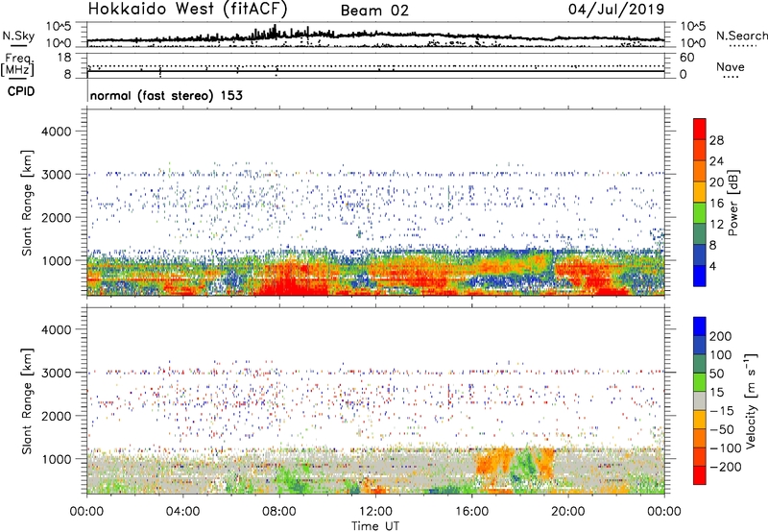The width and height of the screenshot is (768, 532).
Task: Pick the red top segment of Power colorbar
Action: point(700,129)
